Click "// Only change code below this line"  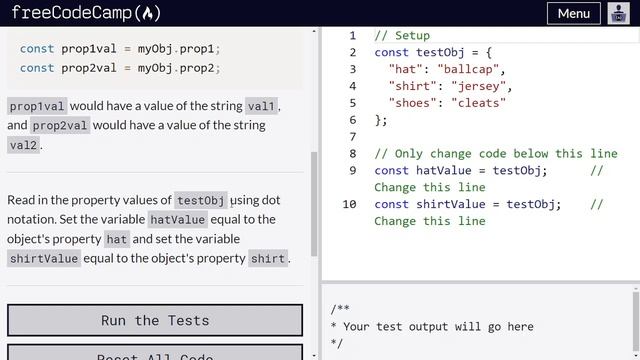click(496, 153)
